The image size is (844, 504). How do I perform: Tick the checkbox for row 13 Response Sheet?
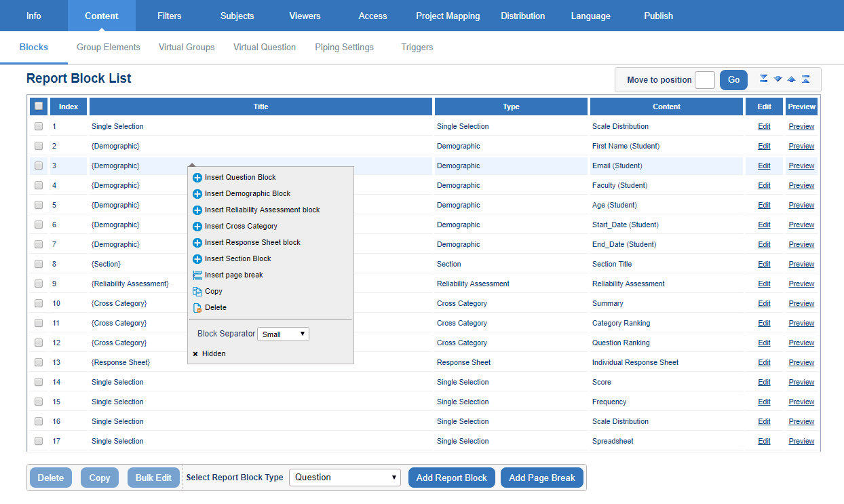(39, 362)
